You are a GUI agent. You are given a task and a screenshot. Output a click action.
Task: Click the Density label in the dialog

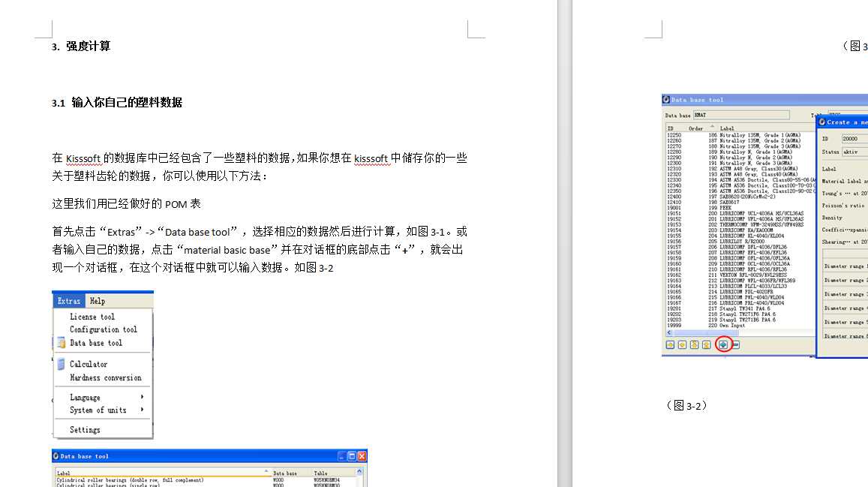pos(832,218)
